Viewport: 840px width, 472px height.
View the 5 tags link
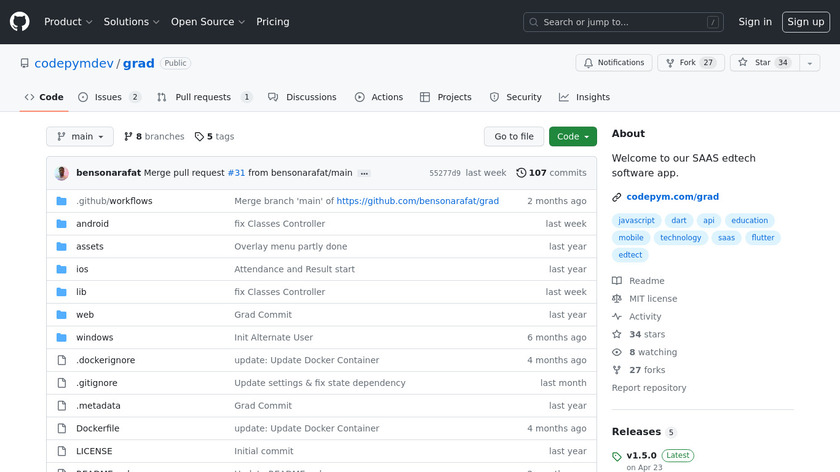coord(214,137)
